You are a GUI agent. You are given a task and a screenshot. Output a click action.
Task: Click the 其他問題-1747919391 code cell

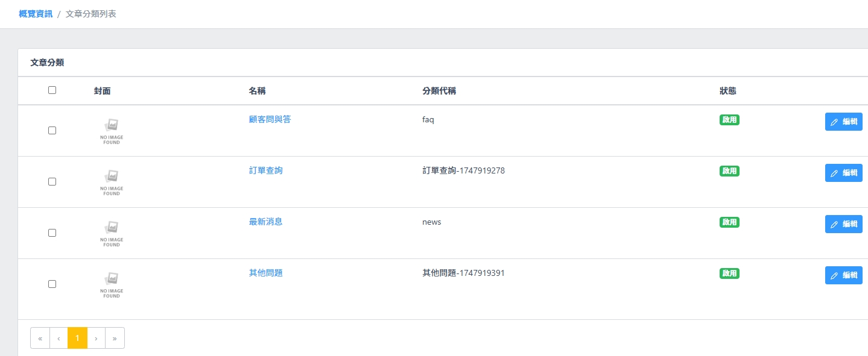pyautogui.click(x=463, y=273)
